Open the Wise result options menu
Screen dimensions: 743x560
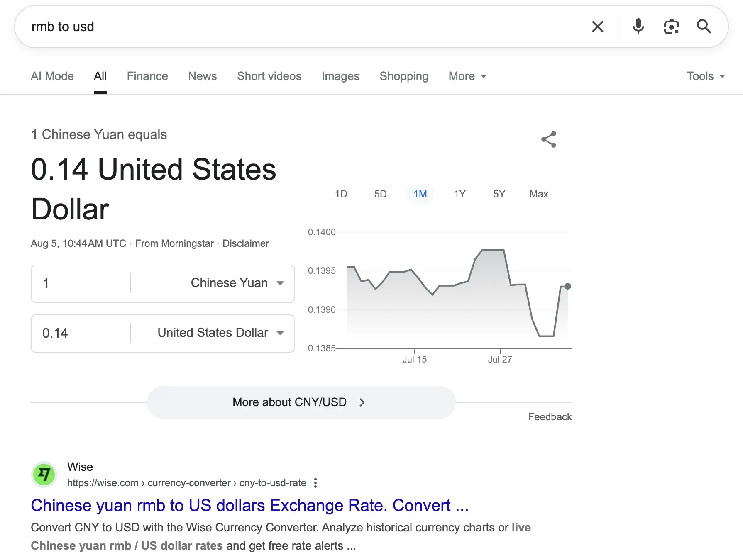pyautogui.click(x=315, y=483)
